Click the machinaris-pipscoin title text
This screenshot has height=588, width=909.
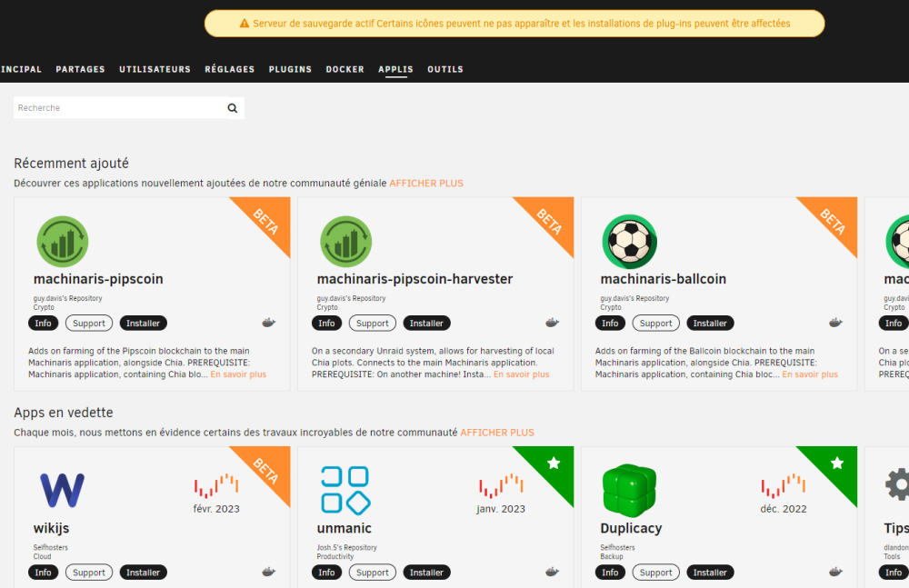[x=98, y=279]
